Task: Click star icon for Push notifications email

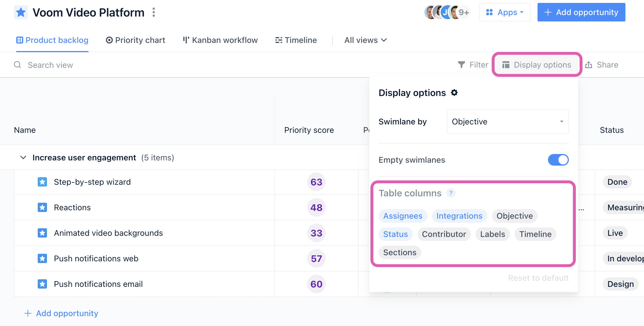Action: click(x=42, y=284)
